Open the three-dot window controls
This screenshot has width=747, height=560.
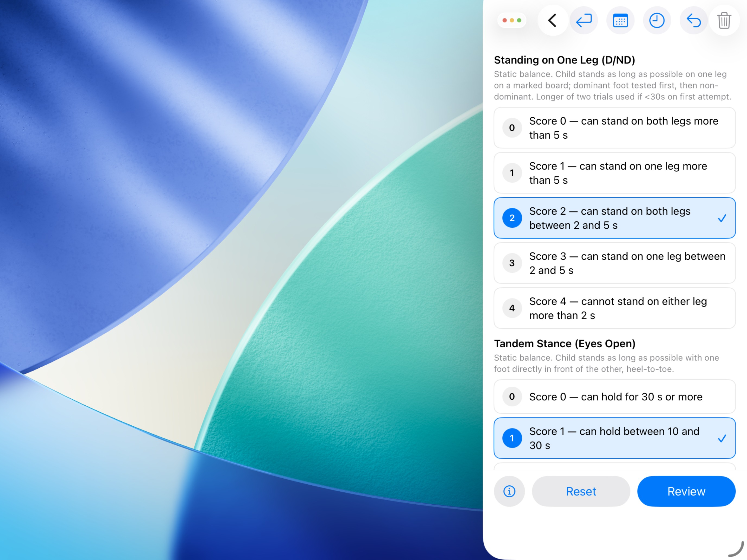[512, 21]
